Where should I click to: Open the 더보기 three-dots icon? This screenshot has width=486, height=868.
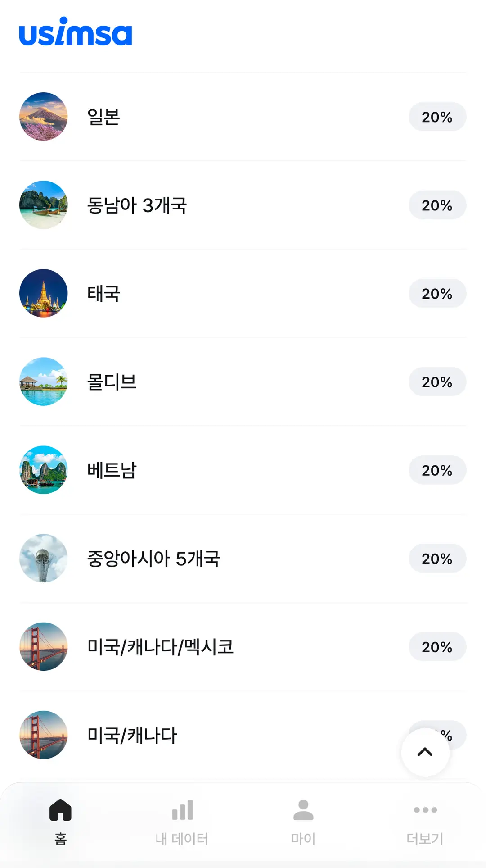(x=425, y=810)
